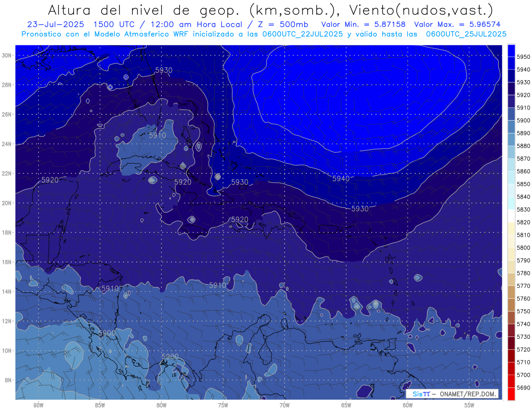Click the brightest blue swatch above 5950
This screenshot has height=411, width=532.
click(x=511, y=51)
